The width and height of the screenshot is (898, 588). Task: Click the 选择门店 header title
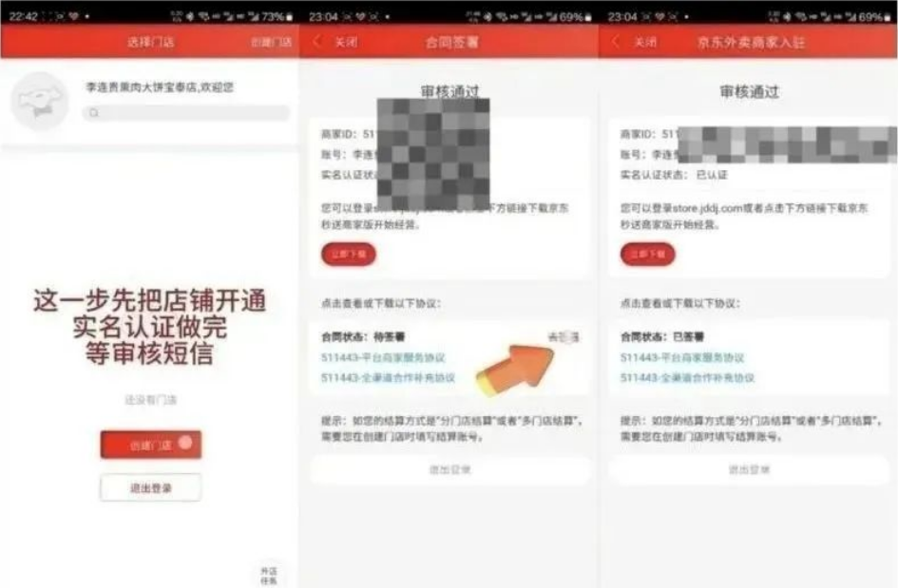pos(151,42)
